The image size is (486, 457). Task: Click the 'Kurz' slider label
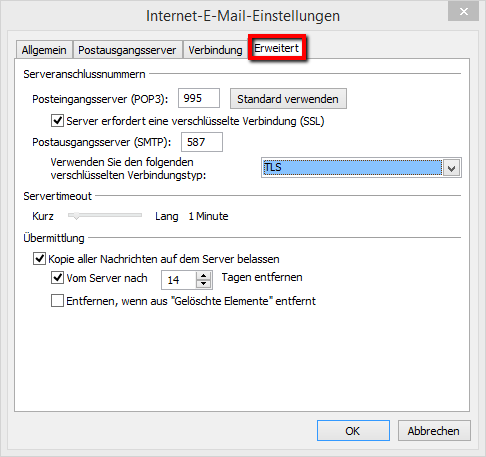click(43, 216)
